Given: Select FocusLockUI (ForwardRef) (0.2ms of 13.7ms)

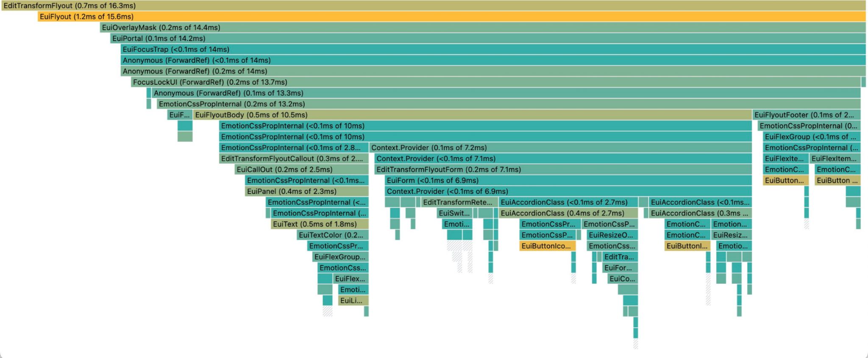Looking at the screenshot, I should 496,82.
